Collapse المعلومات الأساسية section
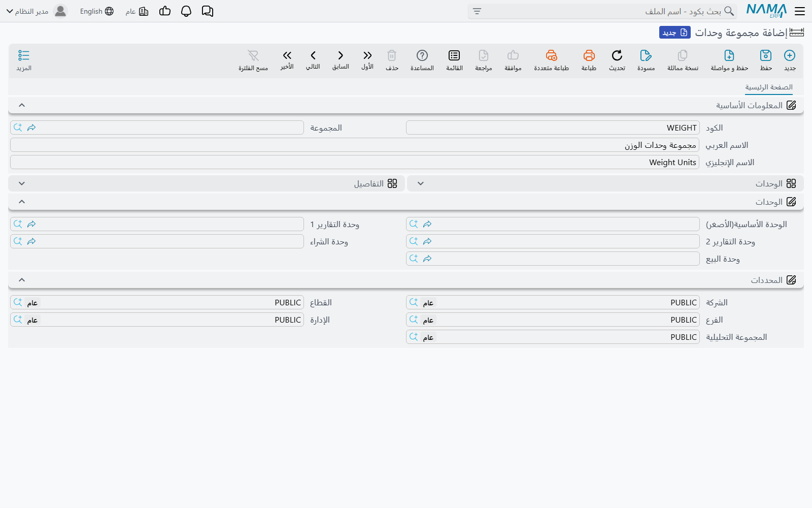Screen dimensions: 812x508 [22, 105]
